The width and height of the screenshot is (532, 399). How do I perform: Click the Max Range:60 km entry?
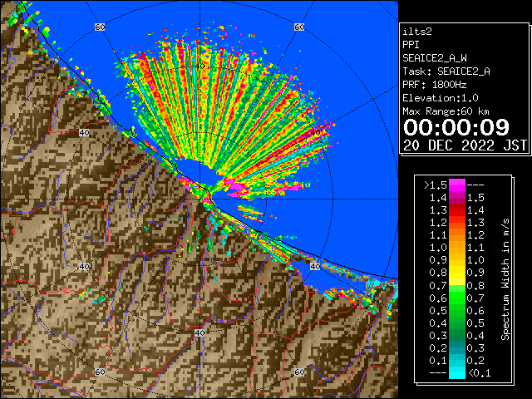[446, 111]
